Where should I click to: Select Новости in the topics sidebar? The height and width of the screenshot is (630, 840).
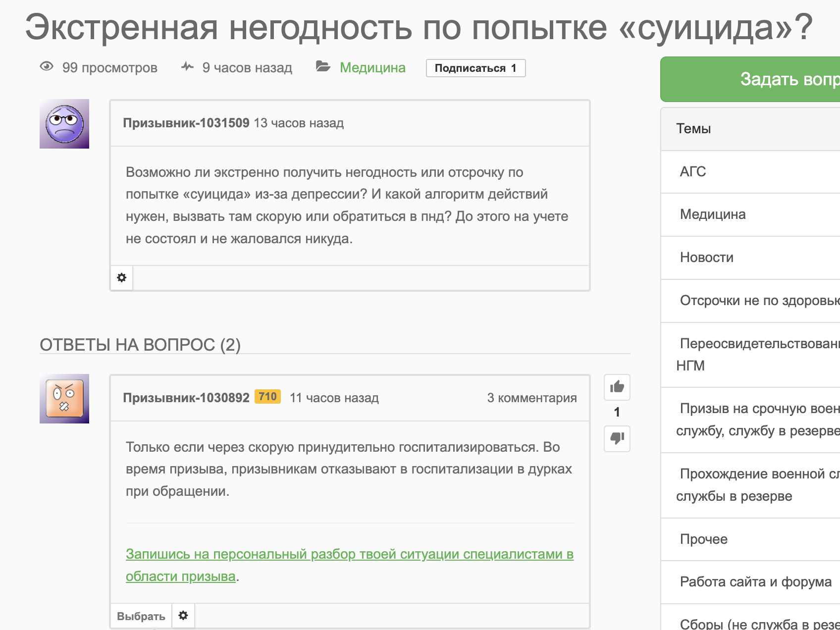point(707,258)
